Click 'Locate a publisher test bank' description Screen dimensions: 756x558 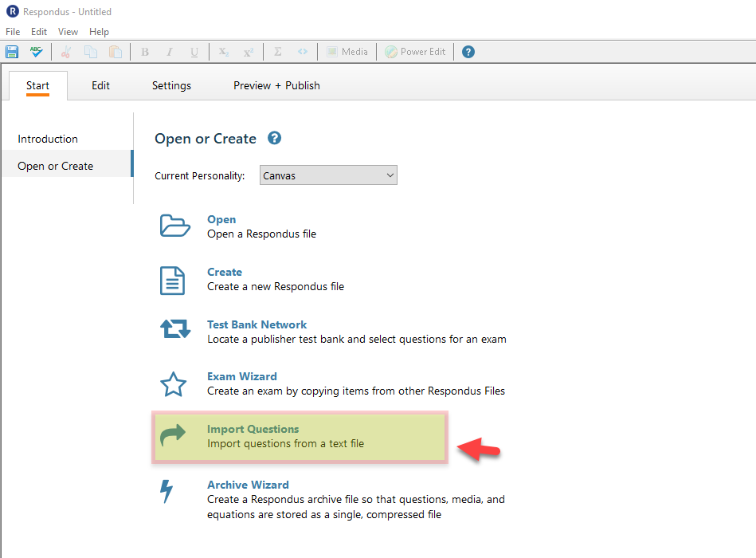coord(357,339)
